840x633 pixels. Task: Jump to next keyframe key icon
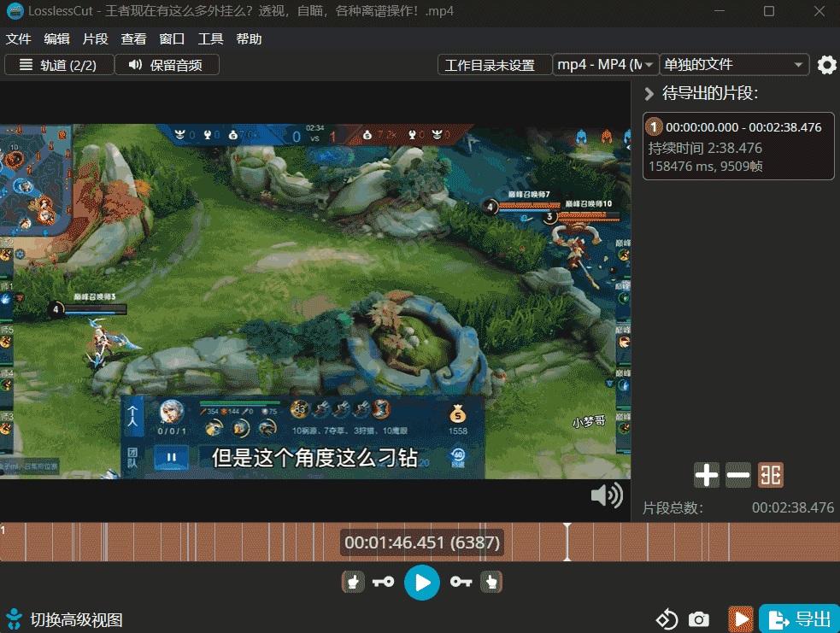point(461,582)
